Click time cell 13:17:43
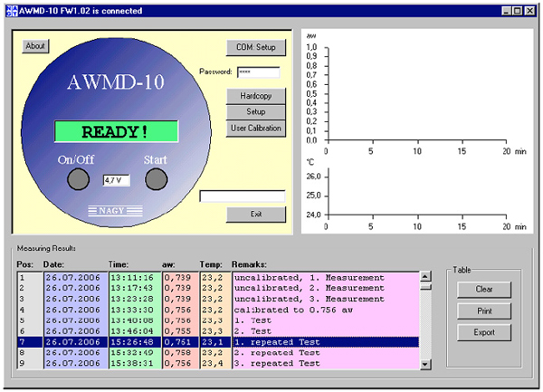The width and height of the screenshot is (543, 392). point(132,288)
